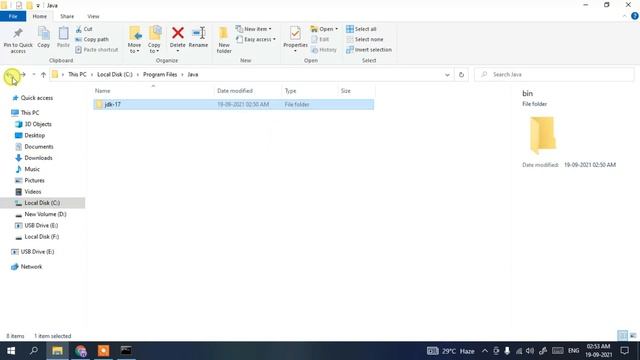Click Select none in ribbon

pyautogui.click(x=365, y=39)
